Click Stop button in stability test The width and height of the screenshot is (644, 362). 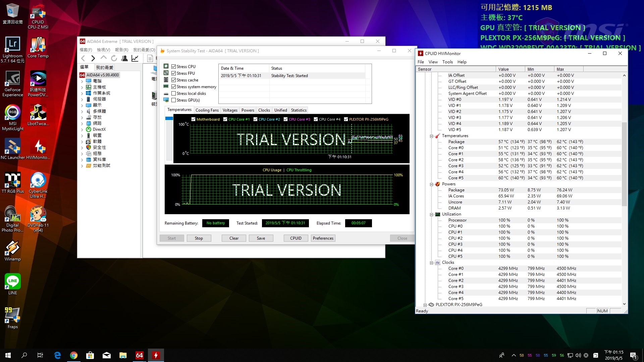(x=199, y=238)
